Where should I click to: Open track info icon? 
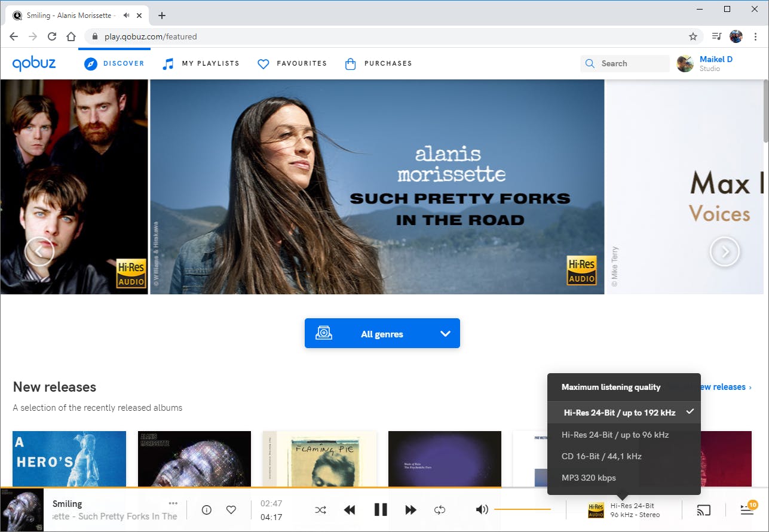coord(207,510)
